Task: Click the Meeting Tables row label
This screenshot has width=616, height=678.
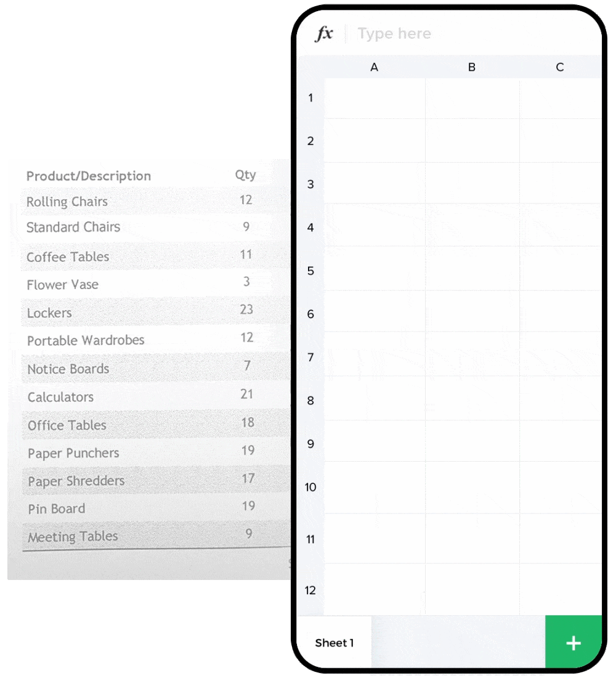Action: [x=73, y=537]
